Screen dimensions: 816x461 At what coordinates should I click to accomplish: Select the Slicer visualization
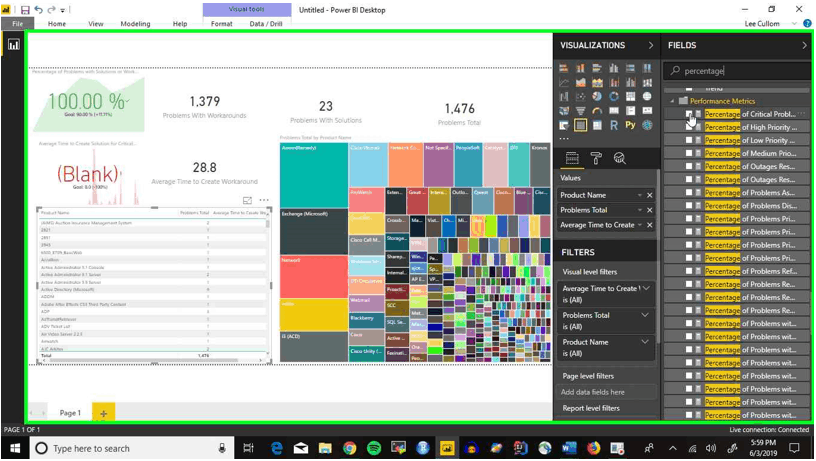point(564,125)
